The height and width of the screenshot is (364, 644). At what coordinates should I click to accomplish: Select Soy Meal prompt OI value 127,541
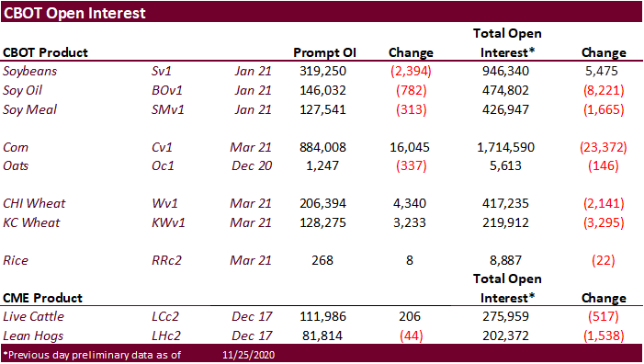click(x=322, y=109)
